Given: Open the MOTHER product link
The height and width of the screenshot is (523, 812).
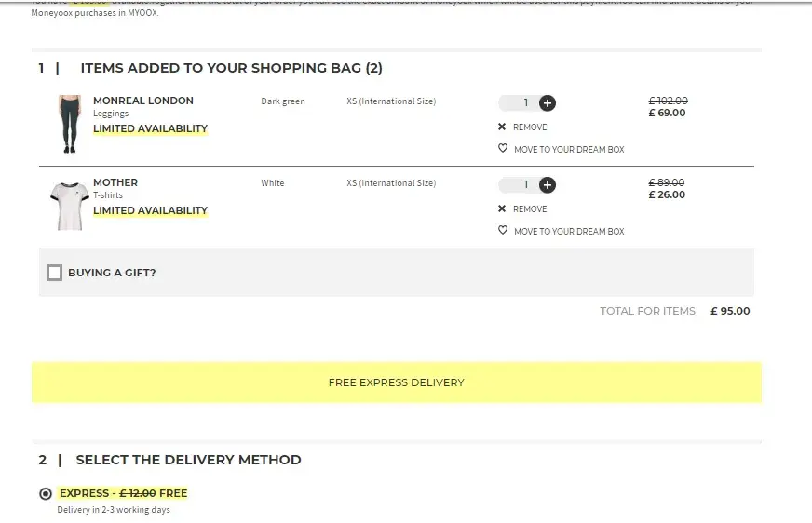Looking at the screenshot, I should pos(115,182).
